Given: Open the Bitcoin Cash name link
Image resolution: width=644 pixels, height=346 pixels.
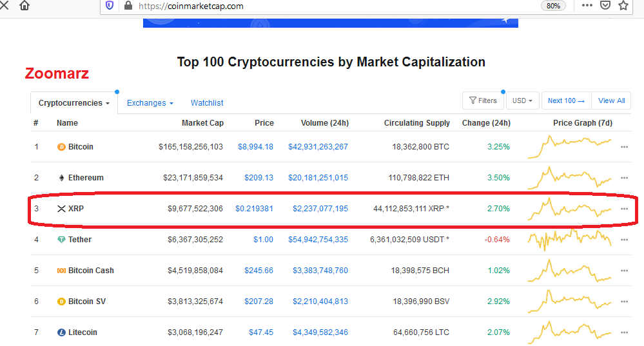Looking at the screenshot, I should tap(91, 271).
